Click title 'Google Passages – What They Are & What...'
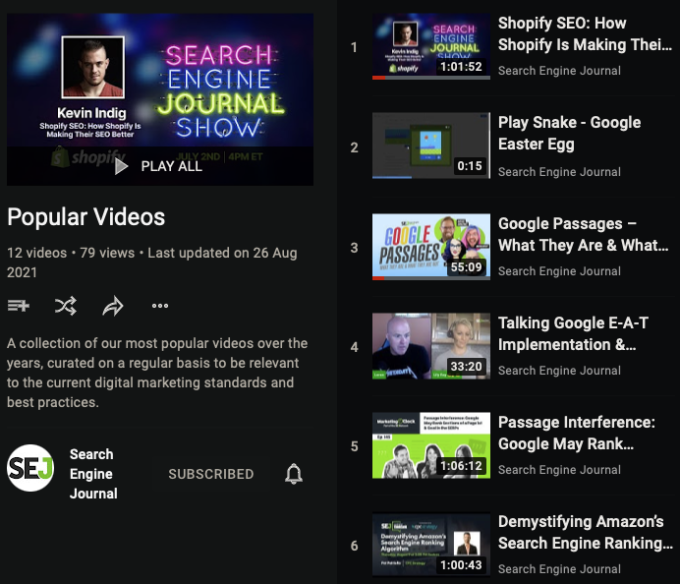680x584 pixels. pos(583,234)
